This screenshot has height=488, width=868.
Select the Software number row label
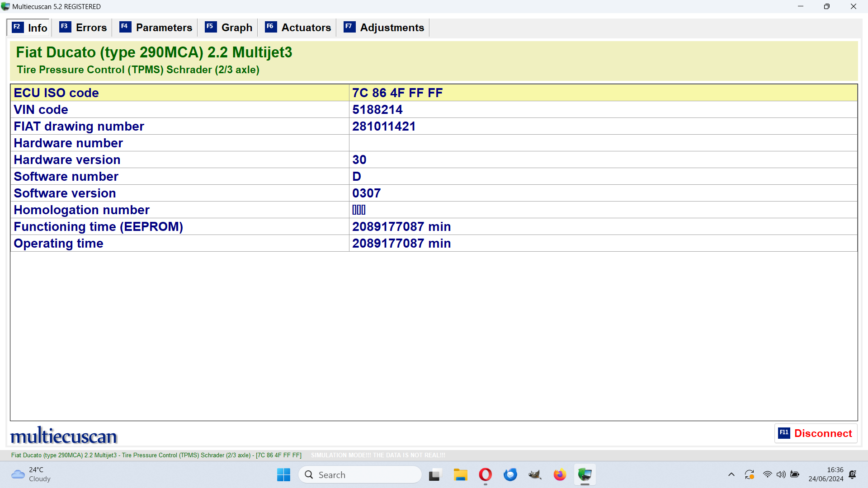[66, 176]
